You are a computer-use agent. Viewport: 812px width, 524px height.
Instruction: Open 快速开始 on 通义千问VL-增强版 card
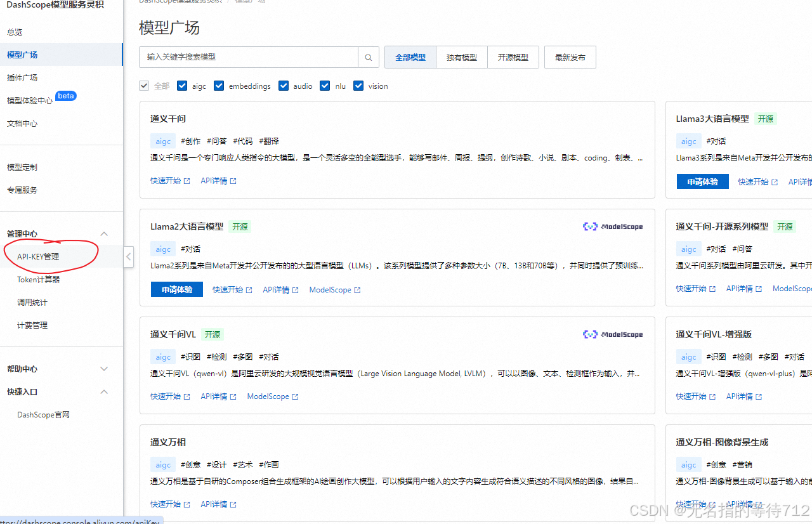tap(696, 396)
